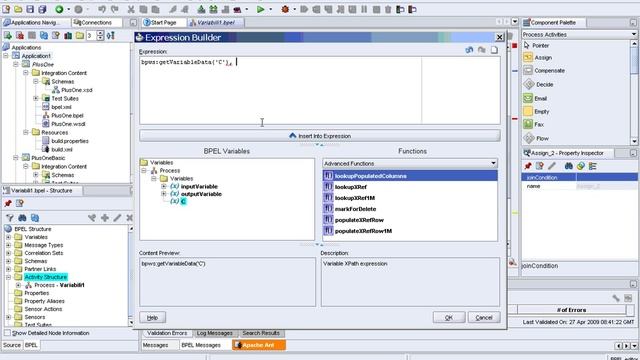Click the Help button

[153, 318]
